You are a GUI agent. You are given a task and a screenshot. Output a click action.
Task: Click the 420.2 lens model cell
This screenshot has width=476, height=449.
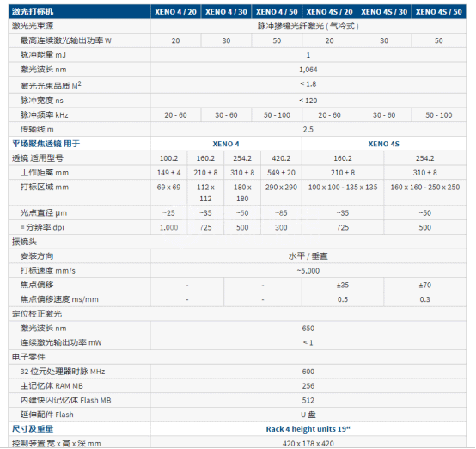pyautogui.click(x=281, y=158)
